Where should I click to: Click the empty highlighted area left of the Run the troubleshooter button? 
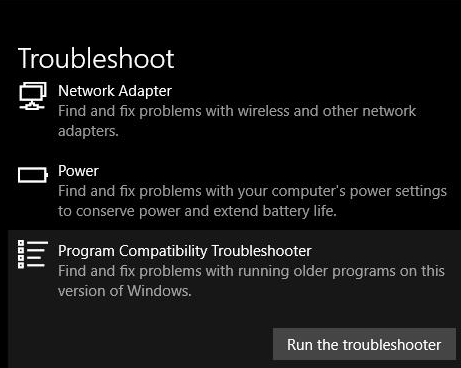(140, 344)
